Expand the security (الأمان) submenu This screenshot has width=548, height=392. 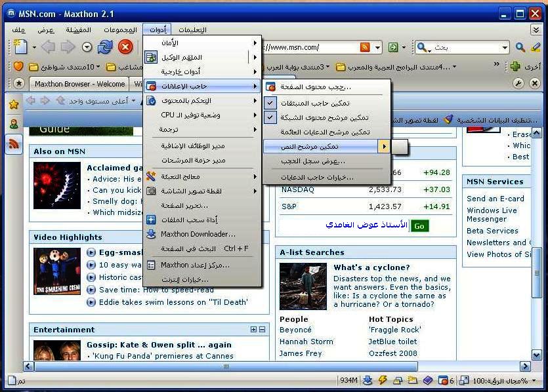pyautogui.click(x=202, y=43)
